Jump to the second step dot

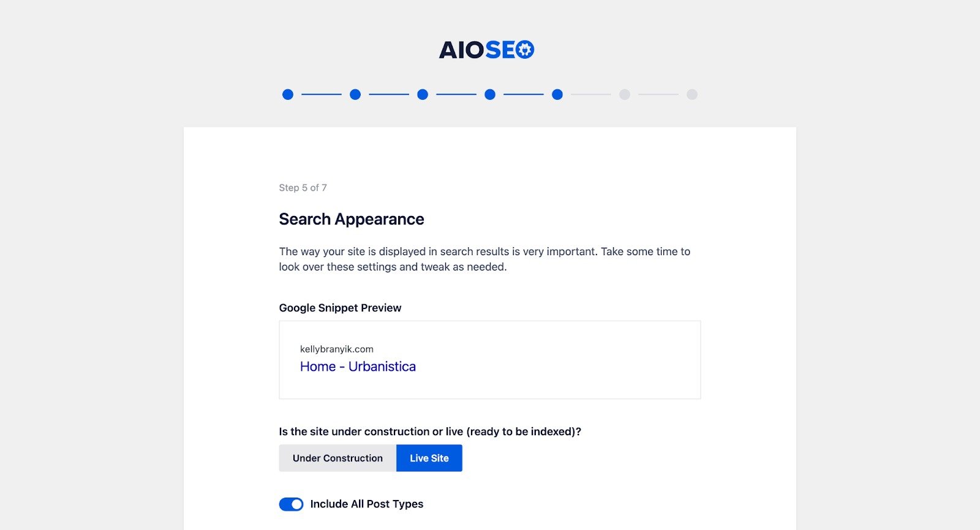[355, 94]
